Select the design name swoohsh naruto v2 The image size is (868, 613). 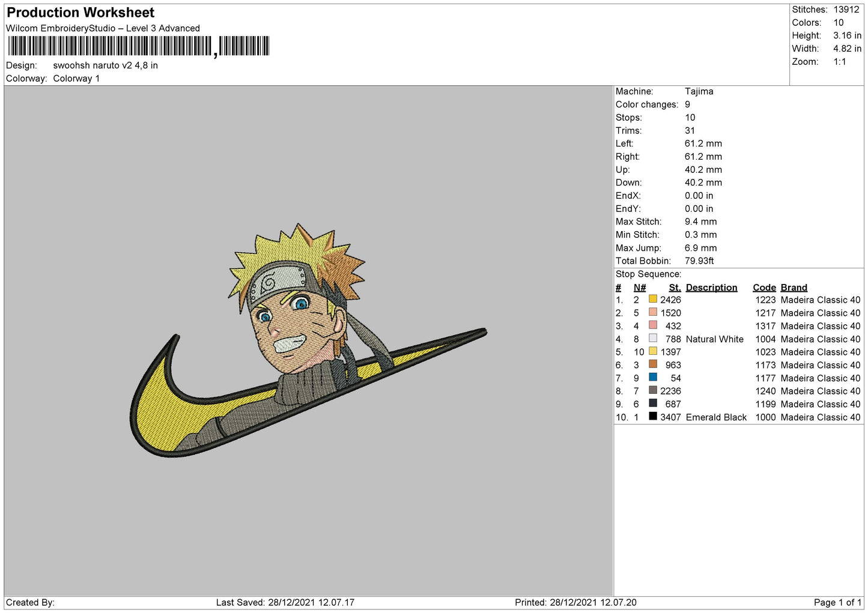pyautogui.click(x=105, y=65)
